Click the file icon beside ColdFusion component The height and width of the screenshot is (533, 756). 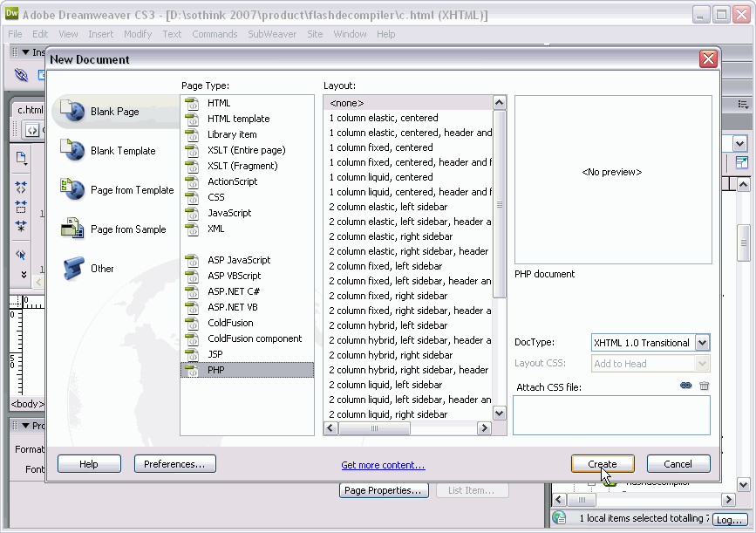(x=192, y=338)
